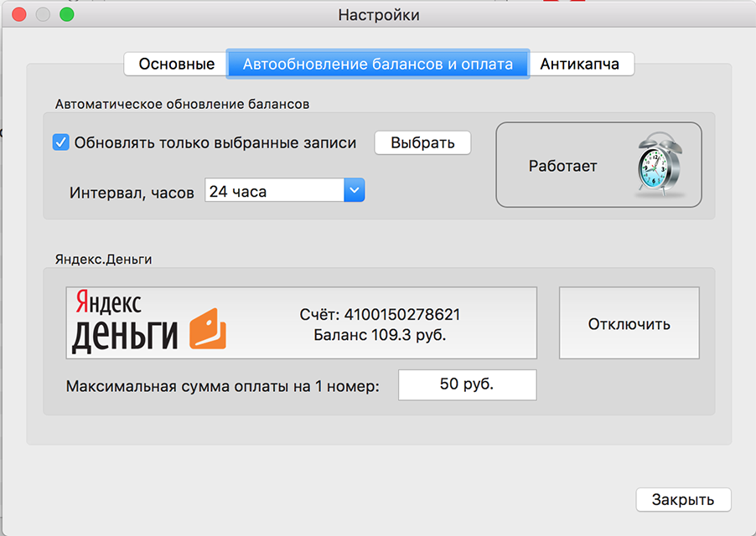The height and width of the screenshot is (536, 756).
Task: Enable Обновлять только выбранные записи checkbox
Action: click(x=60, y=142)
